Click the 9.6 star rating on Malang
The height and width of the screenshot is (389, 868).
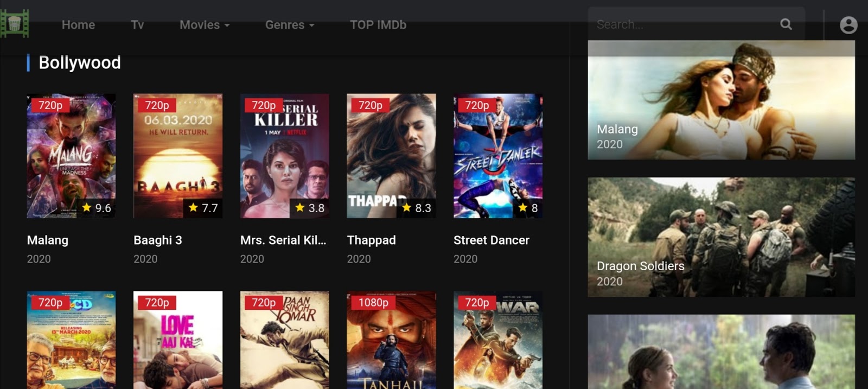(x=97, y=208)
